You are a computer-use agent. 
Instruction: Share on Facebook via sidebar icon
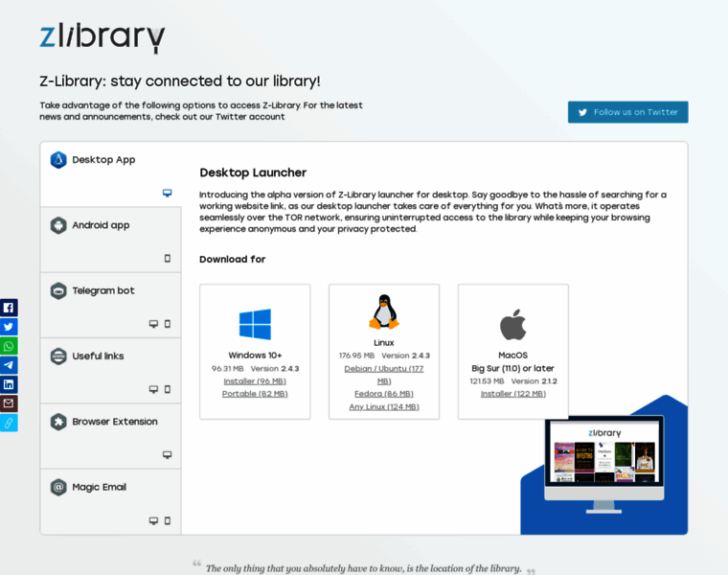coord(9,308)
